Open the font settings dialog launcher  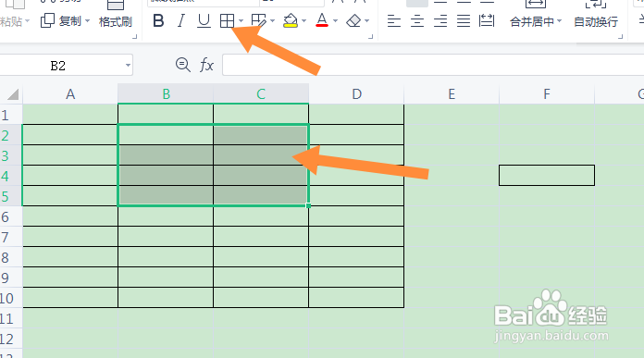point(370,36)
